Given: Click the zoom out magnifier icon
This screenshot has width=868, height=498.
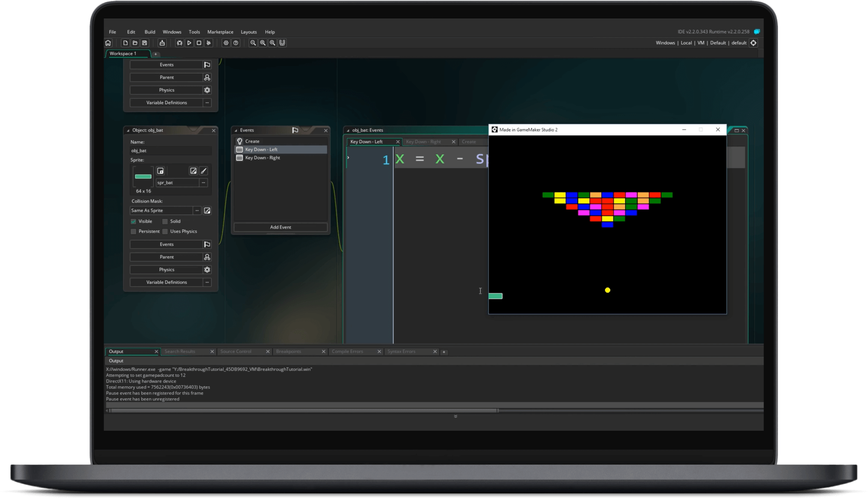Looking at the screenshot, I should tap(253, 43).
